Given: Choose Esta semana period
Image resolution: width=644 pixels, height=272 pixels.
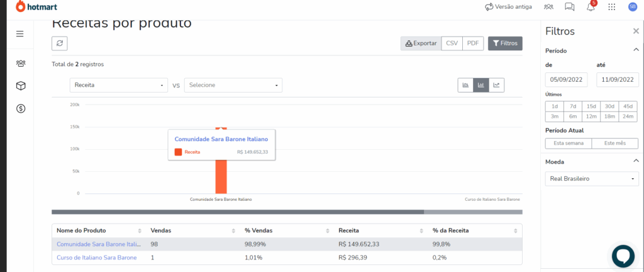Looking at the screenshot, I should point(569,144).
